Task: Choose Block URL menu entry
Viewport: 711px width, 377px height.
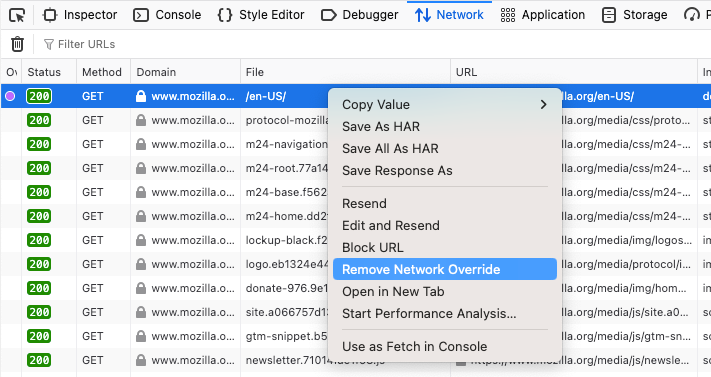Action: click(x=445, y=247)
